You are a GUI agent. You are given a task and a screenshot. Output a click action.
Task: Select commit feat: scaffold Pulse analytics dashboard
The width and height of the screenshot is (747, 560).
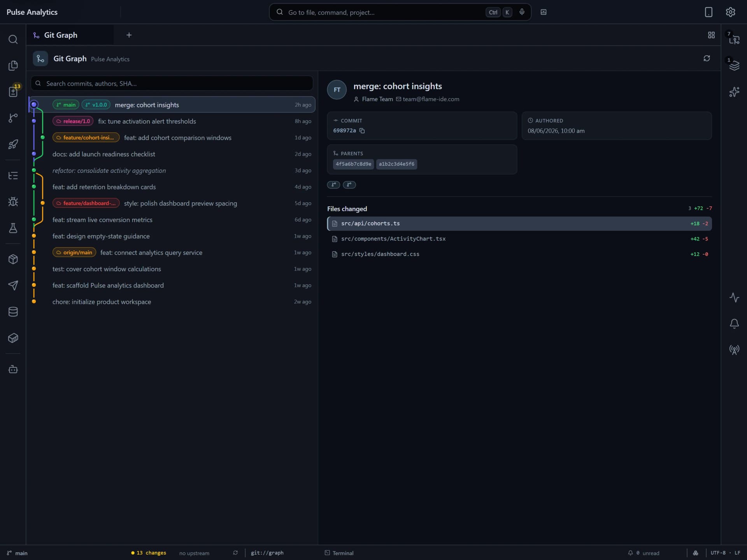tap(172, 285)
